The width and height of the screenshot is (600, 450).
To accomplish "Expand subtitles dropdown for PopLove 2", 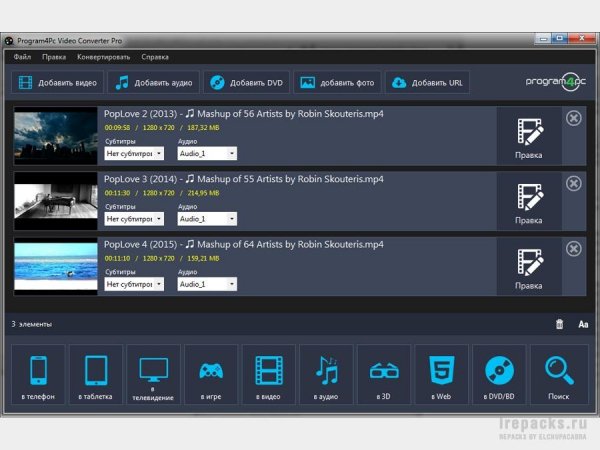I will [x=134, y=153].
